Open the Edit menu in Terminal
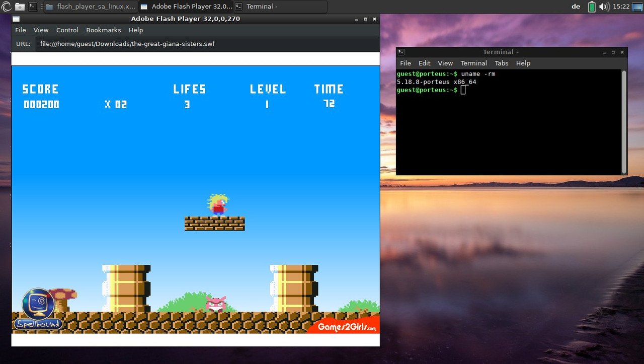The image size is (644, 364). [425, 63]
